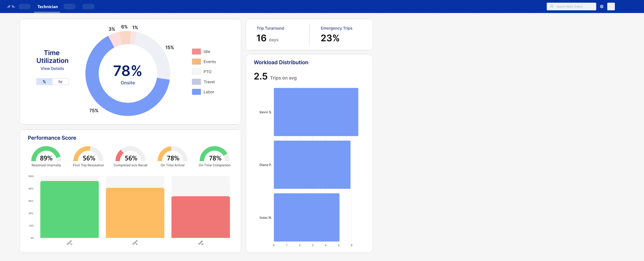Screen dimensions: 644x261
Task: Switch utilization to percent mode
Action: pyautogui.click(x=44, y=82)
